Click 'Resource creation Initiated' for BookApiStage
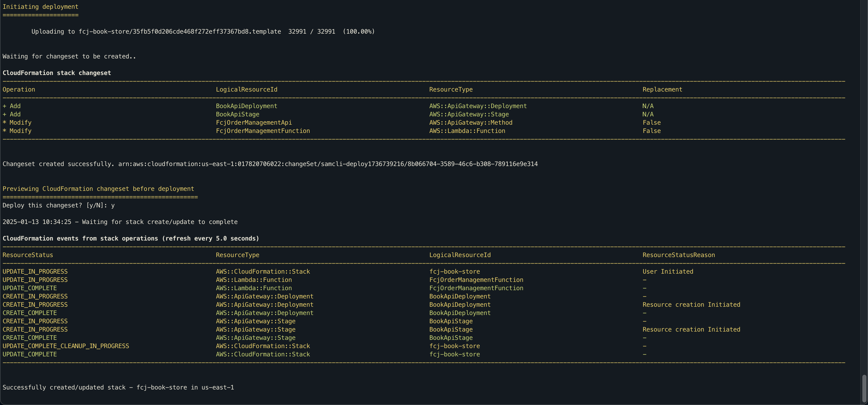This screenshot has width=868, height=405. click(692, 329)
